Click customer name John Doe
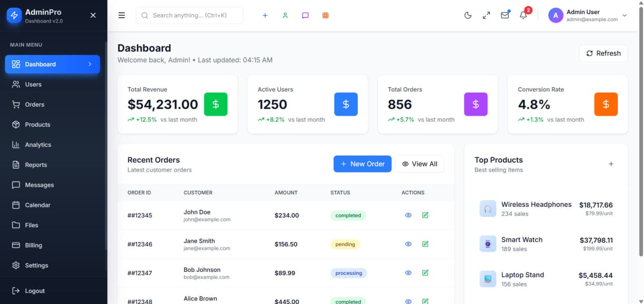The height and width of the screenshot is (304, 644). click(197, 212)
